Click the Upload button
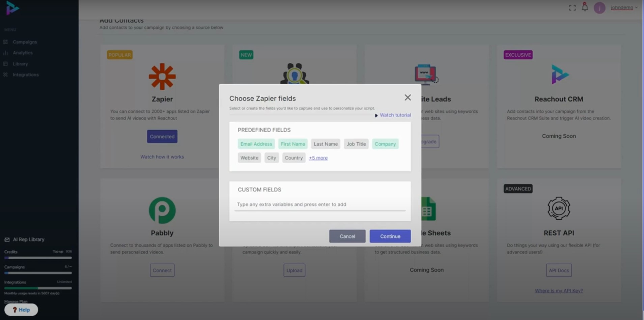644x320 pixels. (295, 270)
